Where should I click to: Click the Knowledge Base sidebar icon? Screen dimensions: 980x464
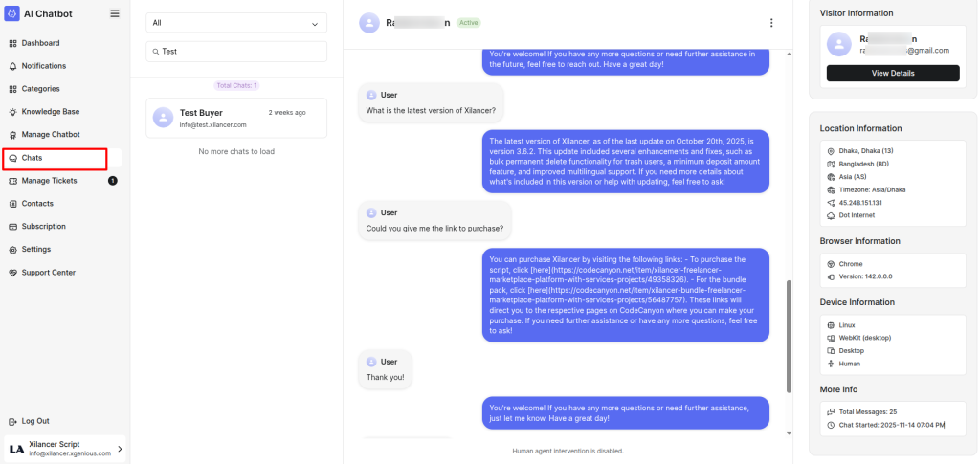tap(12, 112)
